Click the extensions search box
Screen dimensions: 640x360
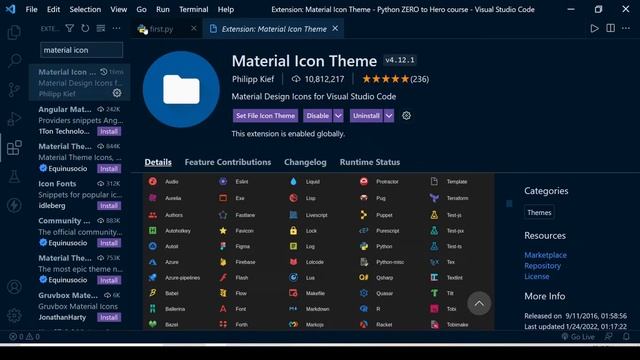pos(82,50)
